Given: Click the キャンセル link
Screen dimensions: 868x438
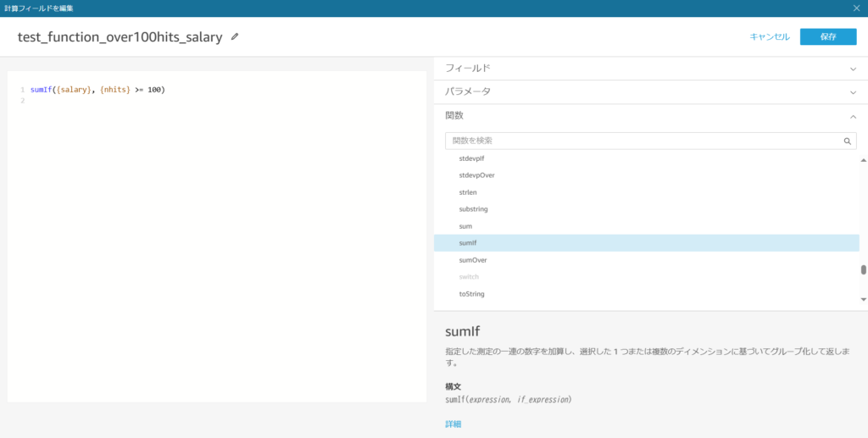Looking at the screenshot, I should point(770,37).
